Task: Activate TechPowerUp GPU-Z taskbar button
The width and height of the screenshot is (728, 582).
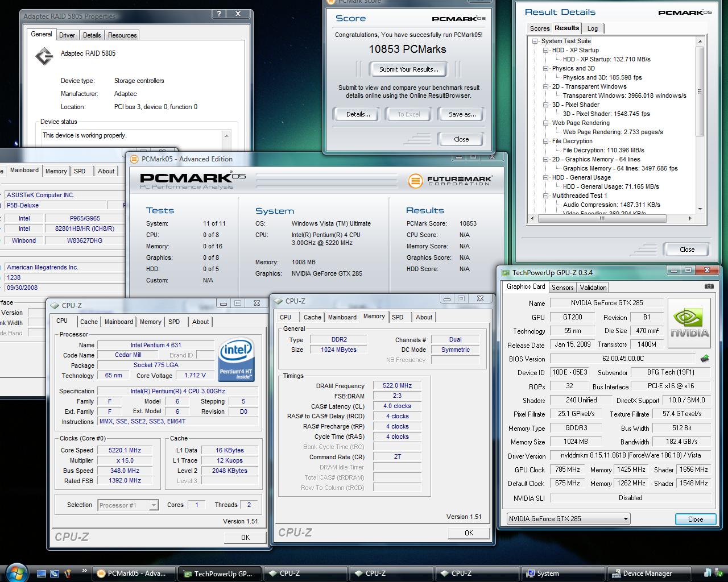Action: tap(220, 573)
